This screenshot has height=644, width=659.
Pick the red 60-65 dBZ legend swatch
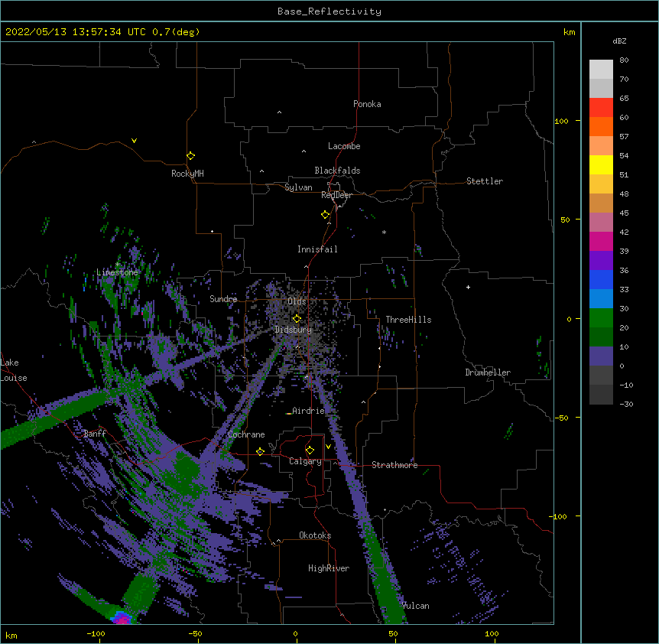pyautogui.click(x=601, y=108)
